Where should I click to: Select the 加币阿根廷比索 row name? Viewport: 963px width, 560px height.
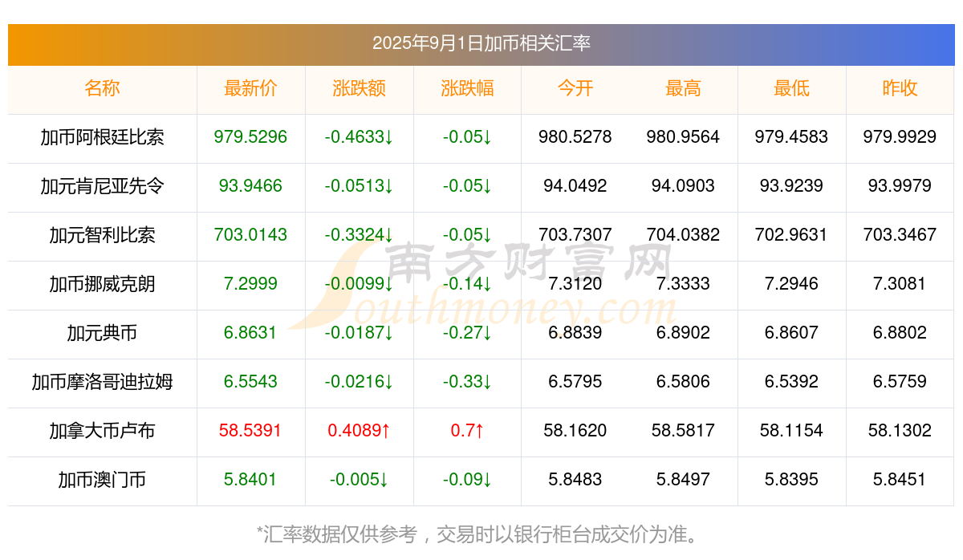coord(102,137)
